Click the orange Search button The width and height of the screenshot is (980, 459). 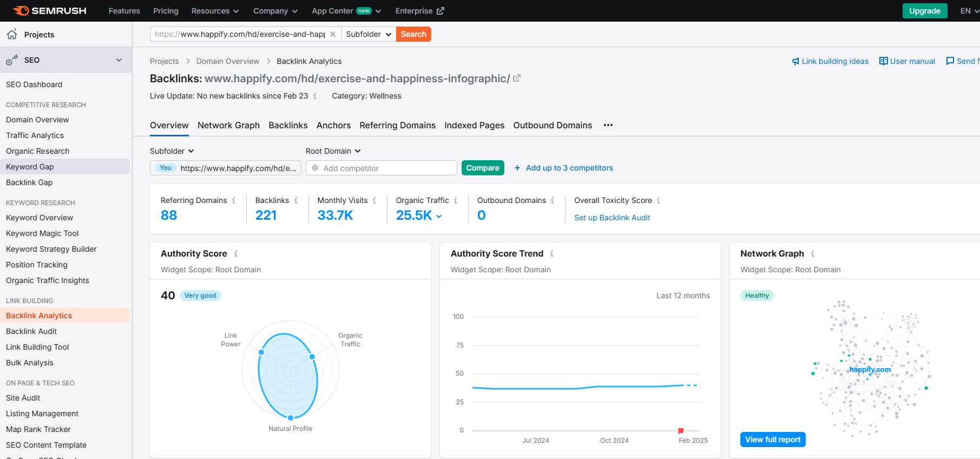click(x=413, y=34)
